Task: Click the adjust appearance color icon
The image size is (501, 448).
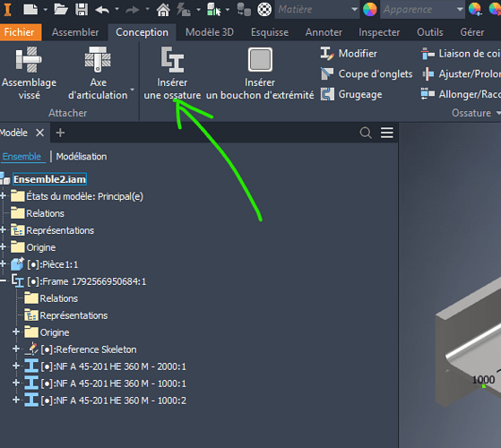Action: (x=475, y=9)
